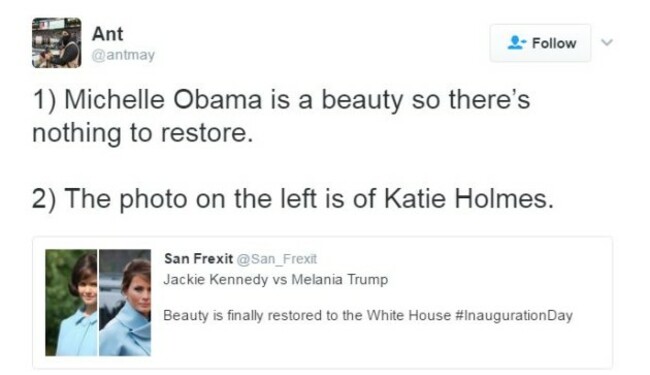The image size is (650, 375).
Task: Open left photo in quoted tweet
Action: point(71,302)
